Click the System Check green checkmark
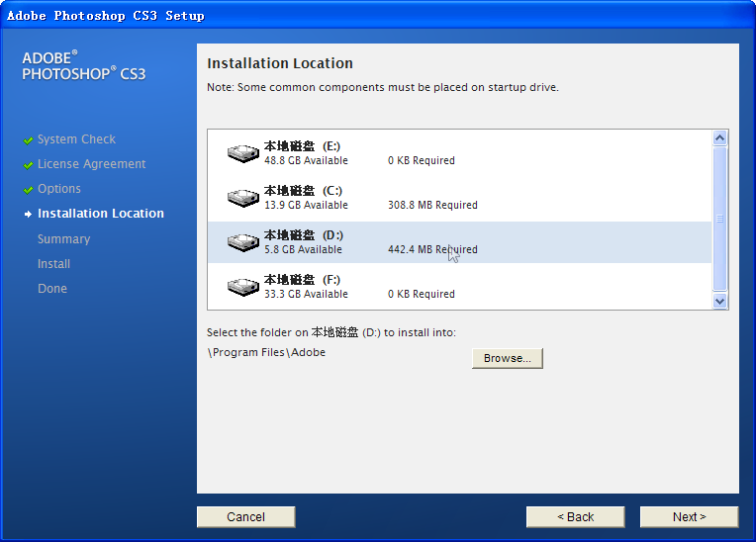Image resolution: width=756 pixels, height=542 pixels. tap(28, 140)
